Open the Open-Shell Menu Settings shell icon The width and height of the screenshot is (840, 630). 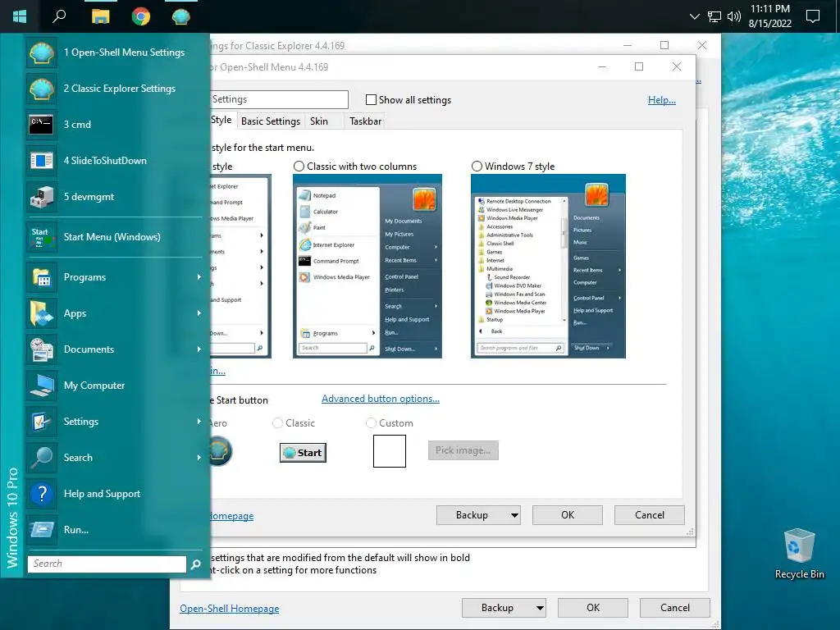pyautogui.click(x=41, y=52)
